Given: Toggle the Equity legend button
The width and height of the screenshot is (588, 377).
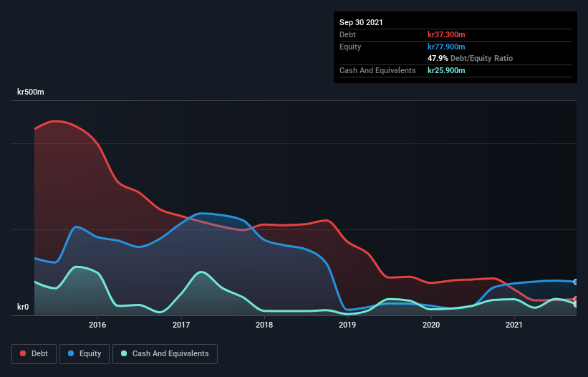Looking at the screenshot, I should click(x=85, y=354).
